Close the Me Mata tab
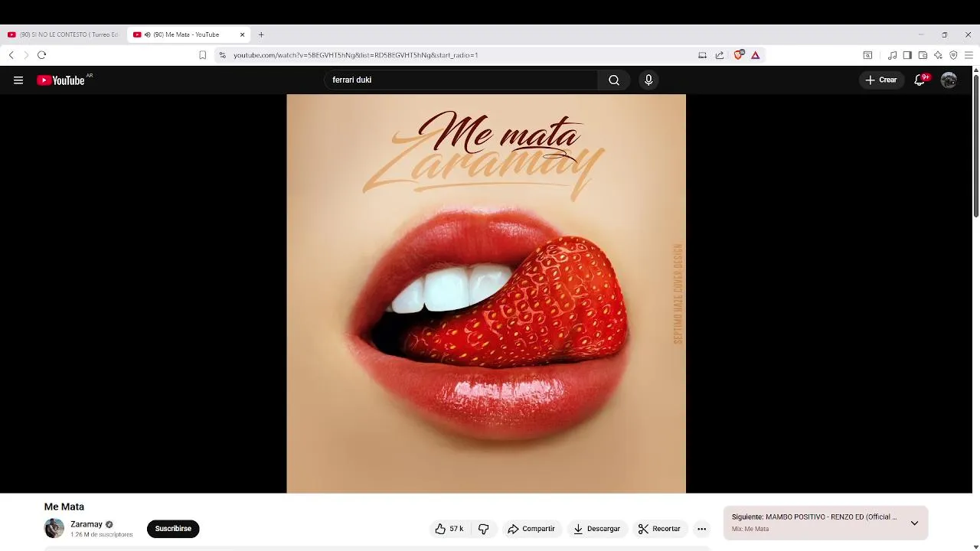This screenshot has width=980, height=551. [242, 34]
